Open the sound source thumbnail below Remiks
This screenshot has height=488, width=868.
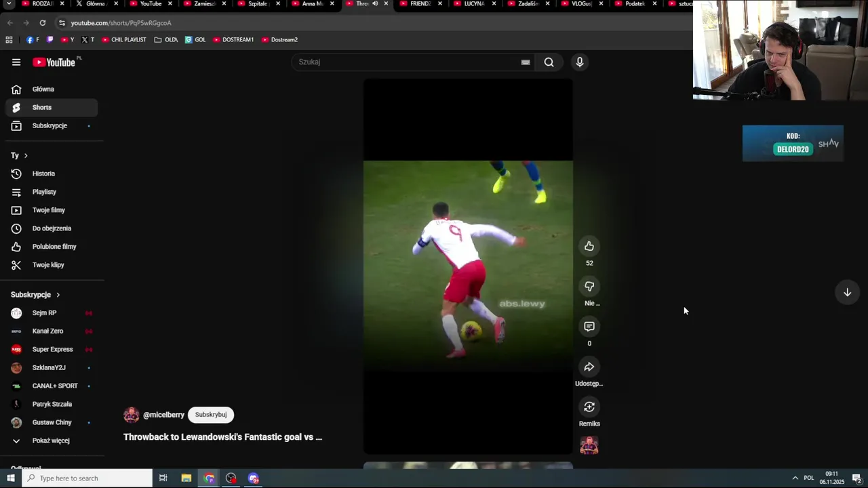tap(589, 445)
